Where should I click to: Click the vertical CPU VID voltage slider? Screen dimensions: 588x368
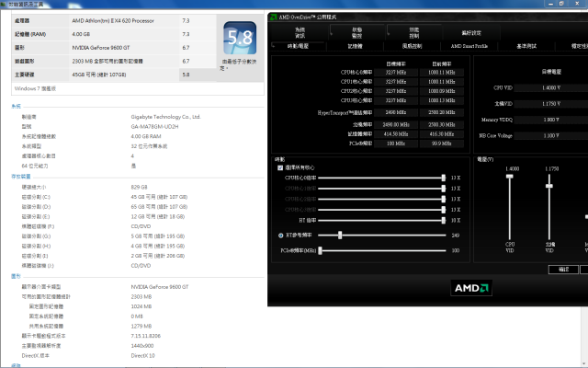pyautogui.click(x=510, y=207)
